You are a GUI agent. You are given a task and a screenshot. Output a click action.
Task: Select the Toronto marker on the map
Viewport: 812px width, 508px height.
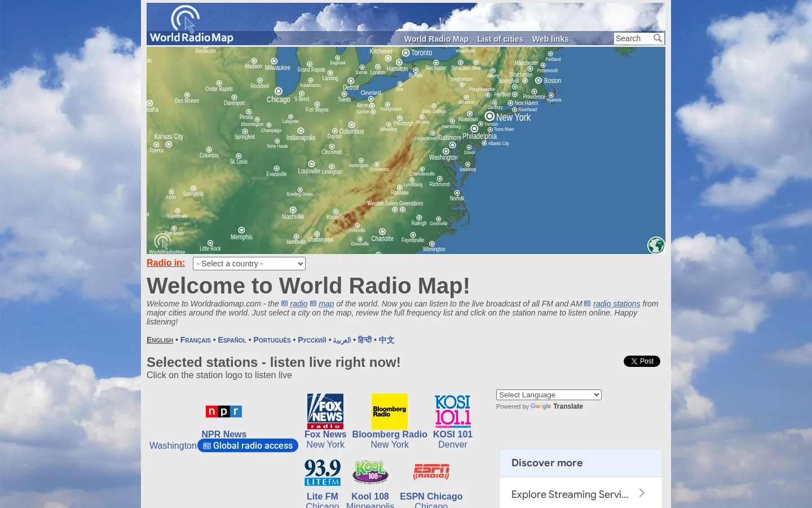tap(405, 52)
